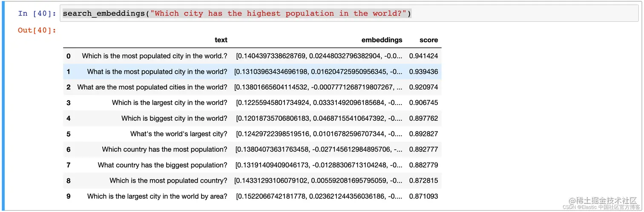This screenshot has height=212, width=644.
Task: Click the 'embeddings' column header
Action: [x=382, y=40]
